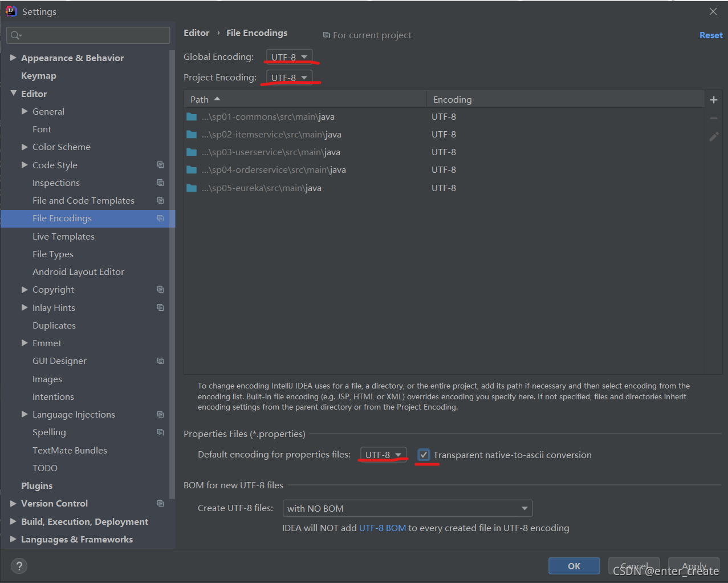Viewport: 728px width, 583px height.
Task: Toggle Transparent native-to-ascii conversion checkbox
Action: click(x=424, y=455)
